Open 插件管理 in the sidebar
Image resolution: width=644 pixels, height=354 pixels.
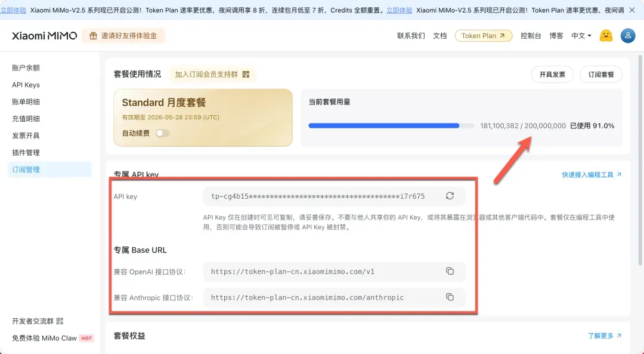pyautogui.click(x=26, y=153)
